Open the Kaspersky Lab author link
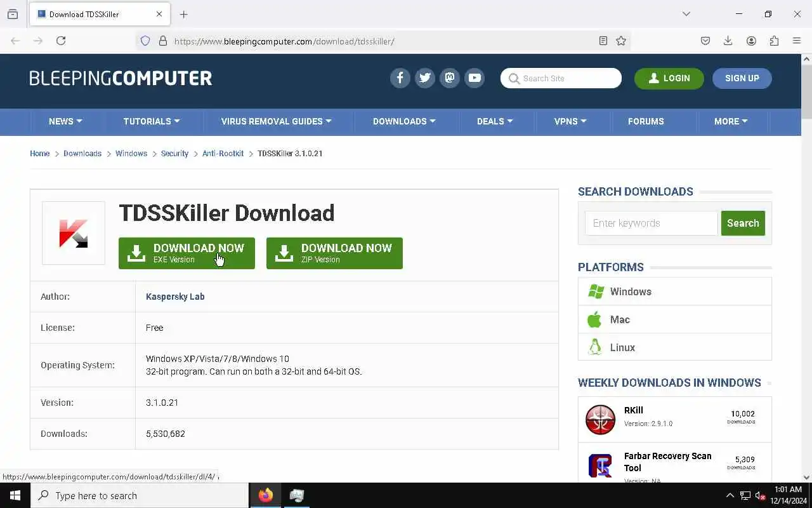This screenshot has height=508, width=812. tap(175, 297)
